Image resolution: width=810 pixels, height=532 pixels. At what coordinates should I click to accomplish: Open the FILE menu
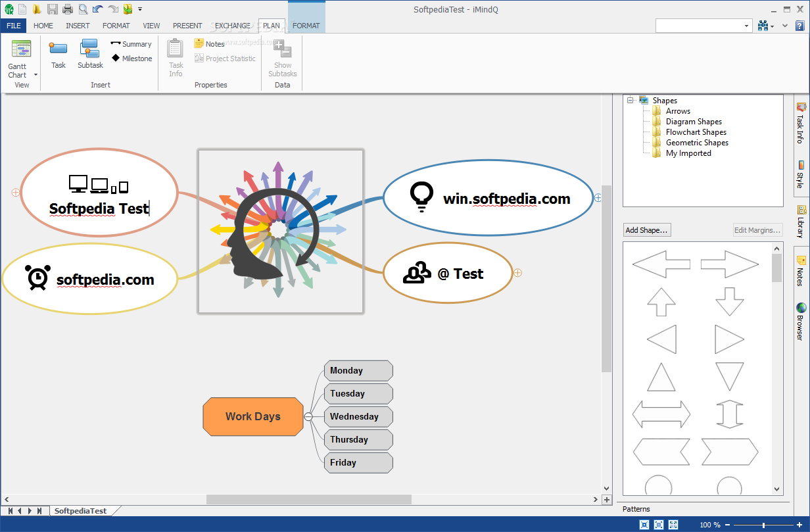[14, 26]
